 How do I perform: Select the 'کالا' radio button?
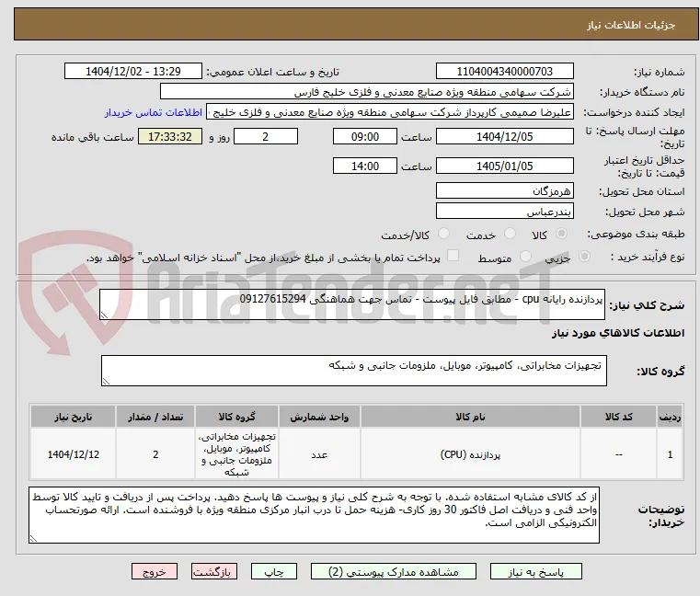562,234
